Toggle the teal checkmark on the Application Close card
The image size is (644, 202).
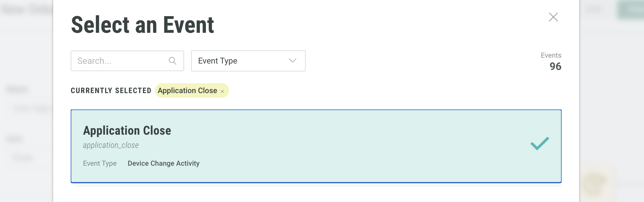point(540,143)
